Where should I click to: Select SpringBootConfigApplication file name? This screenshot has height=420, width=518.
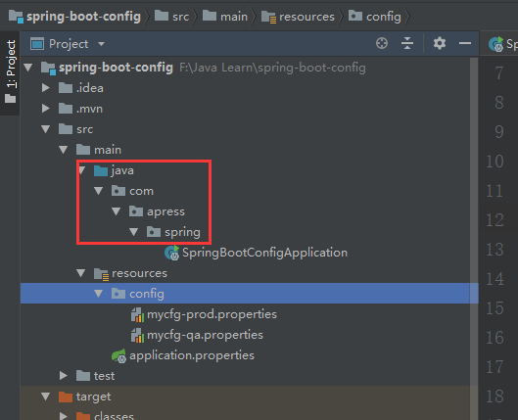tap(264, 253)
